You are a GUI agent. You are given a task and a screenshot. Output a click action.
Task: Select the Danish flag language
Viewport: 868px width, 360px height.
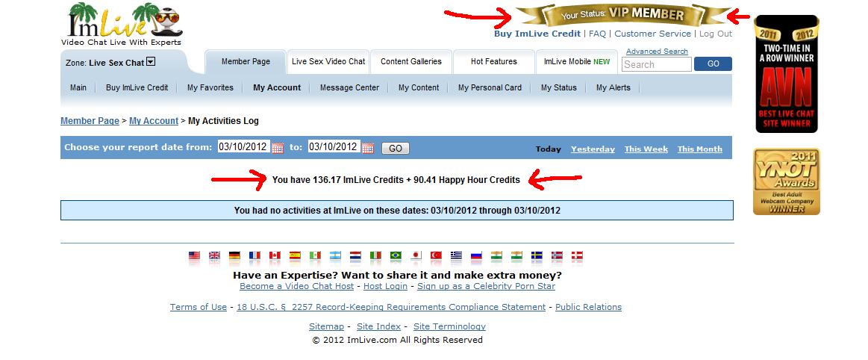pyautogui.click(x=578, y=256)
